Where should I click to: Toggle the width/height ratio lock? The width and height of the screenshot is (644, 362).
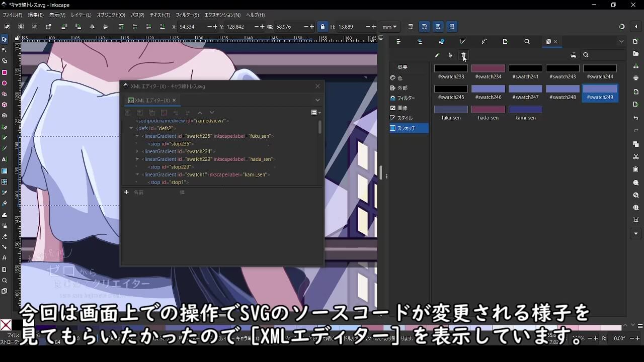pos(323,27)
